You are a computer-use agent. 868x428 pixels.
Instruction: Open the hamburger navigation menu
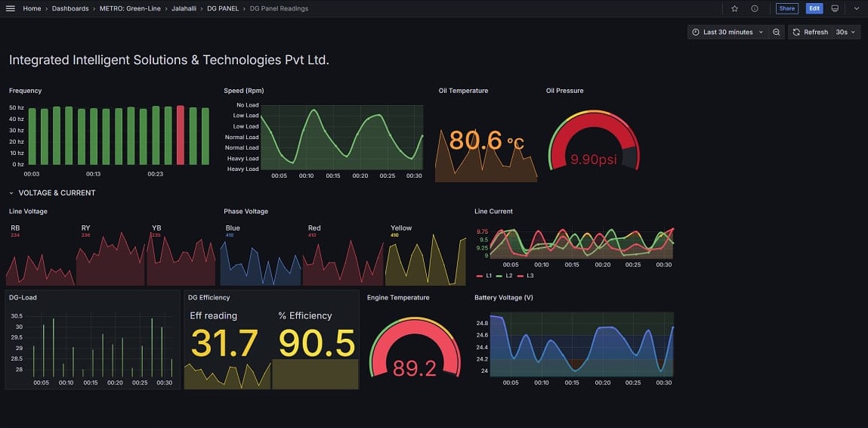click(x=10, y=8)
